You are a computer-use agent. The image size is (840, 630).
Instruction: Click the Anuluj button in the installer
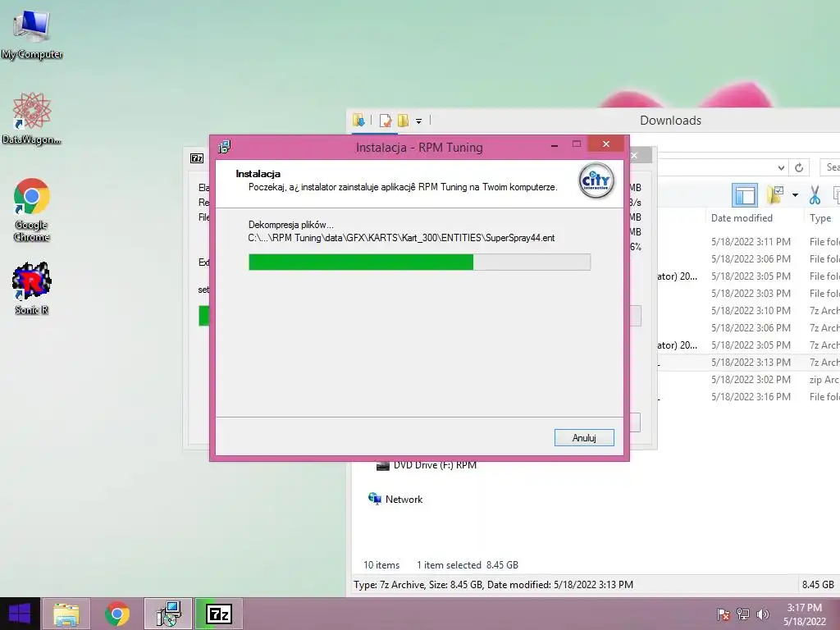[x=584, y=438]
